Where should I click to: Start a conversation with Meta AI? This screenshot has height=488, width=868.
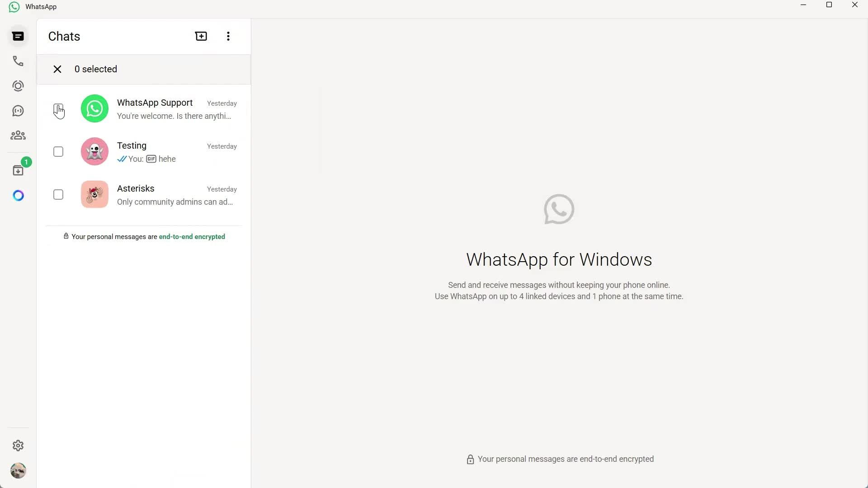tap(18, 195)
